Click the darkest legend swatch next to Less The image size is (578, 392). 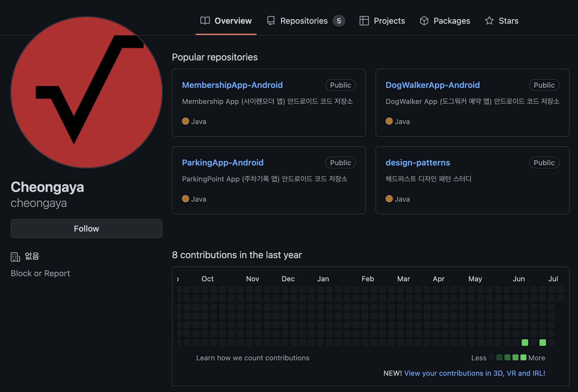(x=491, y=357)
